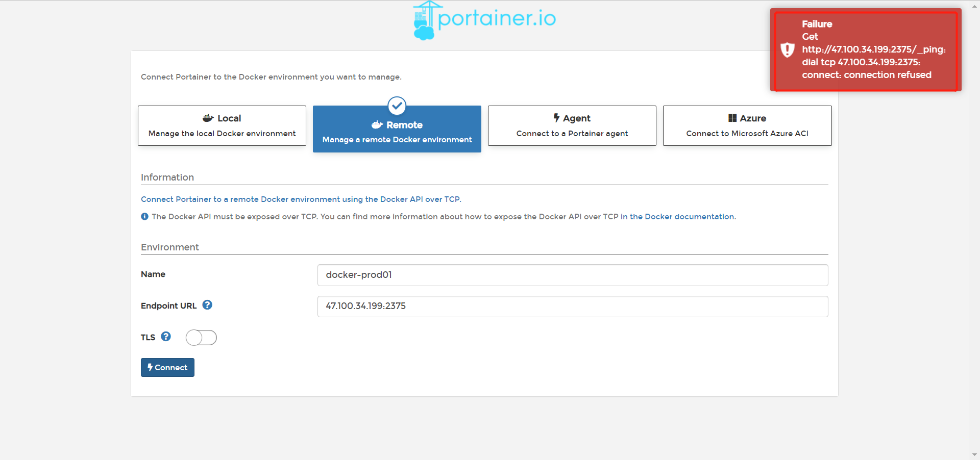Click the checkmark badge above Remote option
This screenshot has width=980, height=460.
pos(397,106)
